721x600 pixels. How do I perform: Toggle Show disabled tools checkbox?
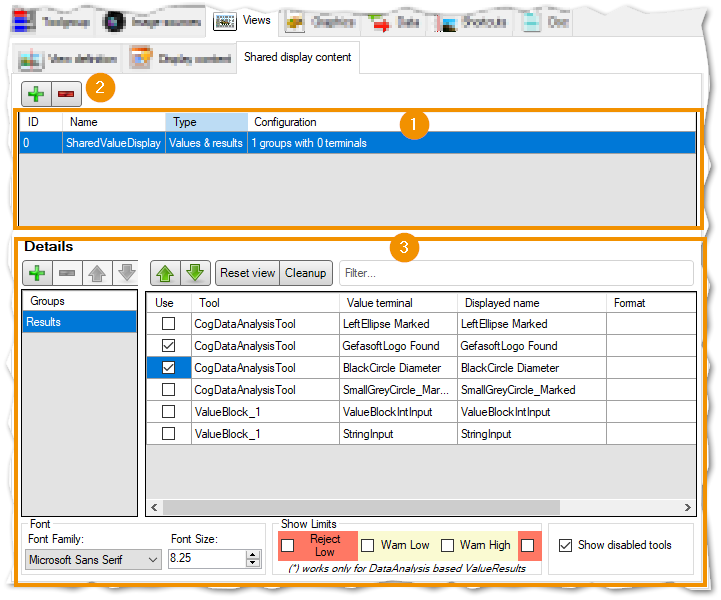click(565, 545)
